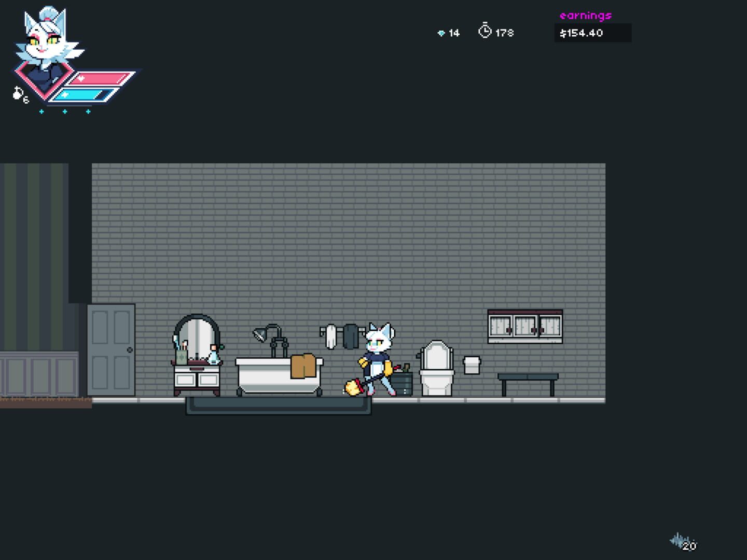Click the wall-mounted cabinet
The image size is (747, 560).
pos(525,326)
